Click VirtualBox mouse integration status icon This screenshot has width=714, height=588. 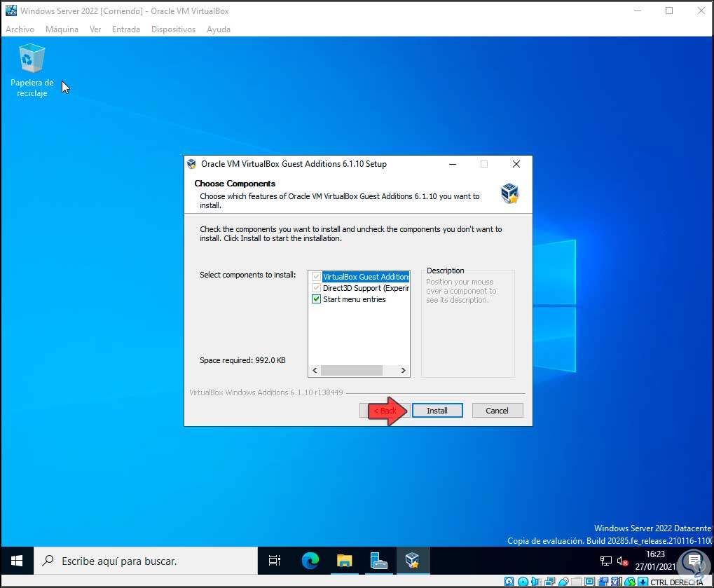pos(630,582)
